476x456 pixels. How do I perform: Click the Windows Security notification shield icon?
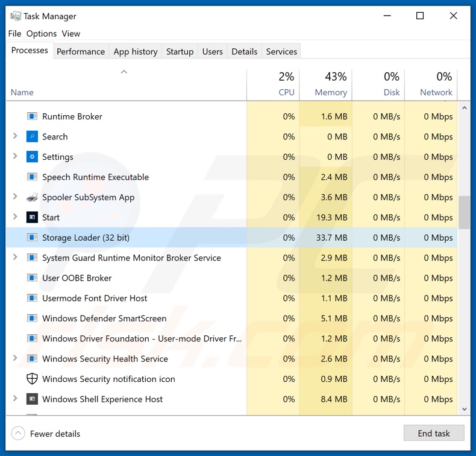pos(32,379)
